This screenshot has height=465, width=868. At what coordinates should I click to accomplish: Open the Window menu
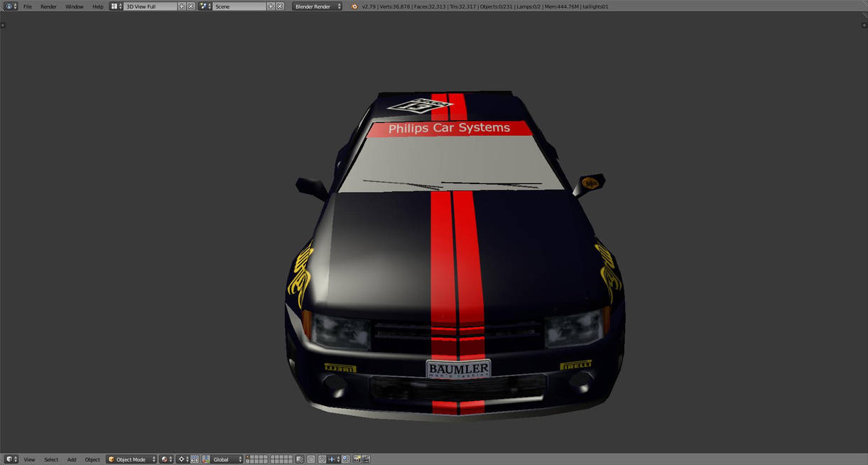pos(74,6)
